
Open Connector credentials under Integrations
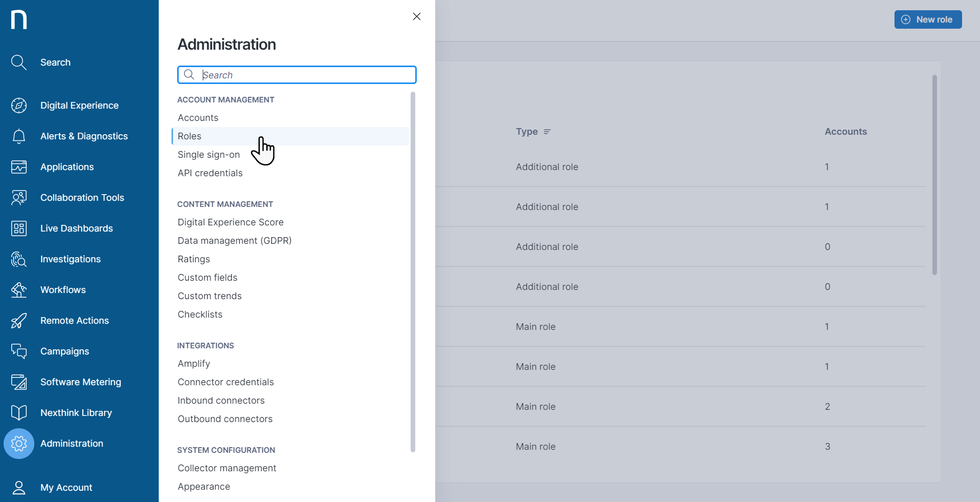click(x=226, y=382)
